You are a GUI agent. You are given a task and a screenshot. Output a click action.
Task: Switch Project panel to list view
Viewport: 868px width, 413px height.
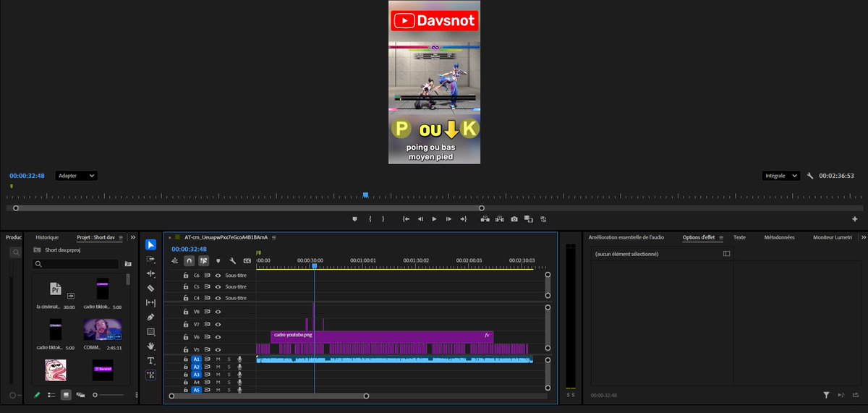click(51, 395)
